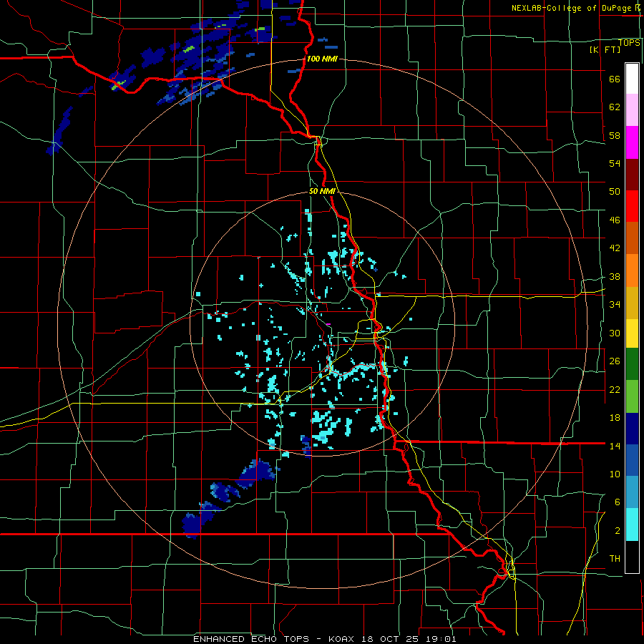The image size is (644, 644).
Task: Click the KOAX station identifier
Action: point(343,639)
